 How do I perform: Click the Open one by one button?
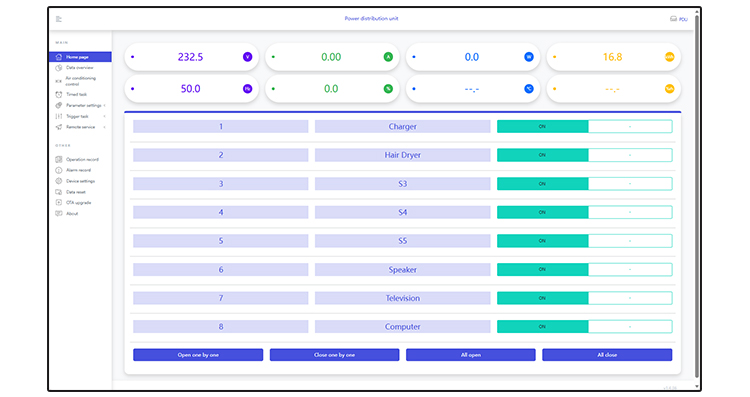click(x=198, y=355)
